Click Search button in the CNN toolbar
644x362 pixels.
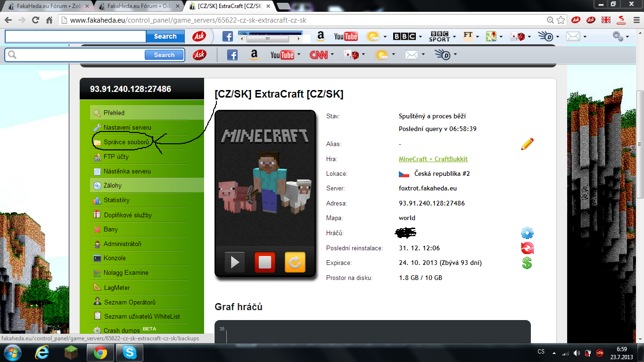164,55
